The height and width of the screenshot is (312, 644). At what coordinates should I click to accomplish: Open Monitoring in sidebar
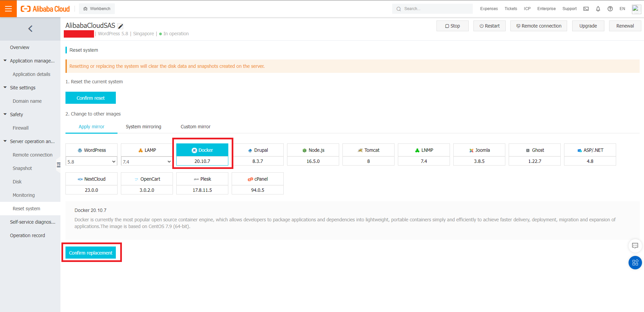30,195
